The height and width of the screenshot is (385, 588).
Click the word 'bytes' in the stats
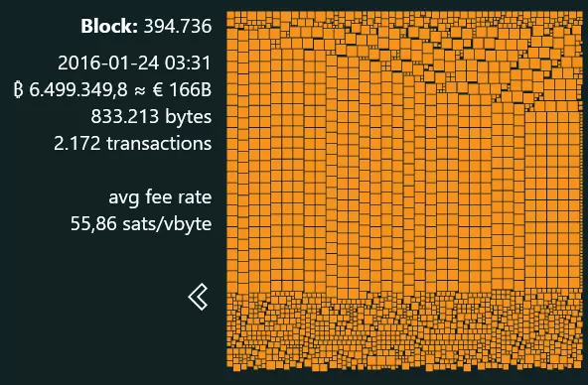coord(189,118)
